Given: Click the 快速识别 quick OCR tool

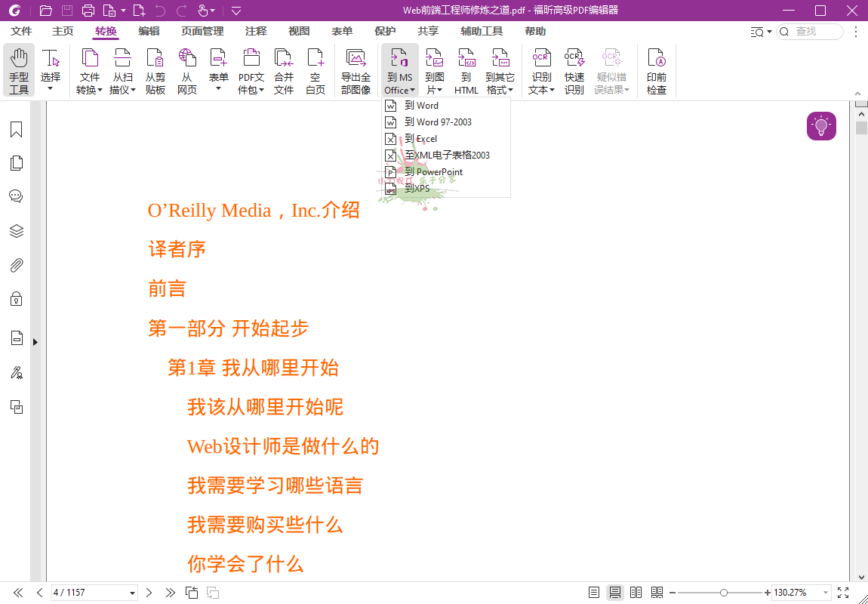Looking at the screenshot, I should coord(574,69).
